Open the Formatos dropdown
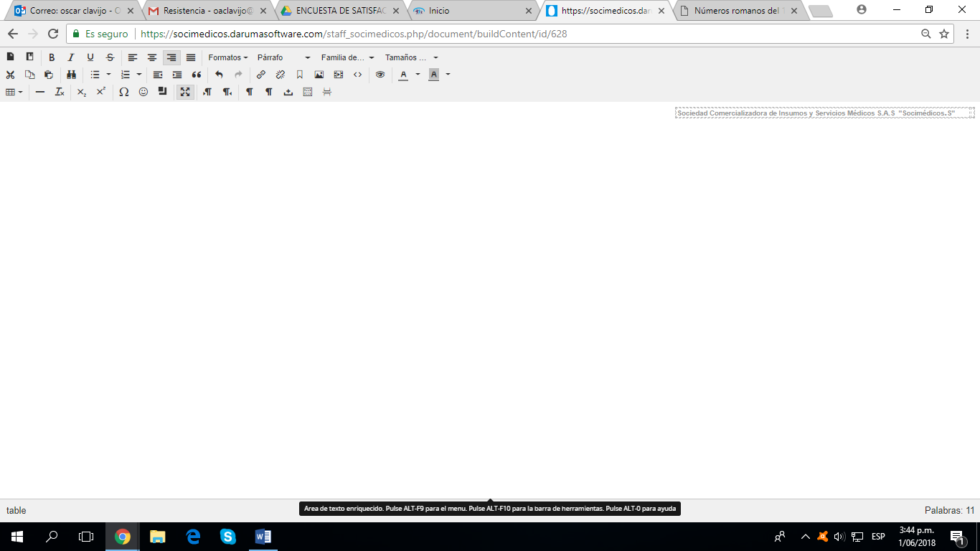980x551 pixels. click(x=227, y=57)
